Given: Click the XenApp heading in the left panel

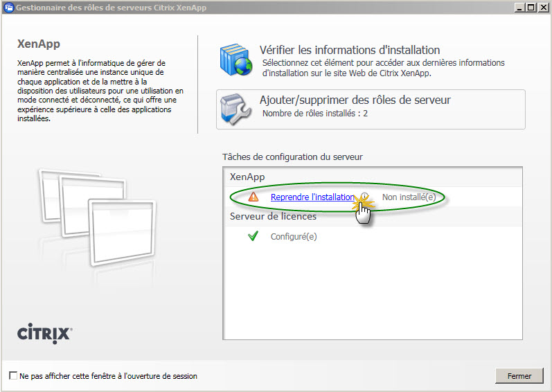Looking at the screenshot, I should 39,44.
